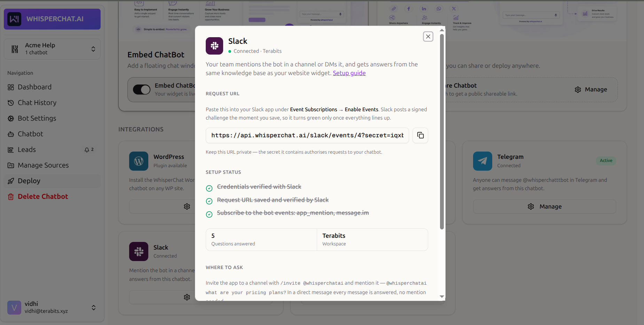The width and height of the screenshot is (644, 325).
Task: Select Deploy in the sidebar
Action: (52, 181)
